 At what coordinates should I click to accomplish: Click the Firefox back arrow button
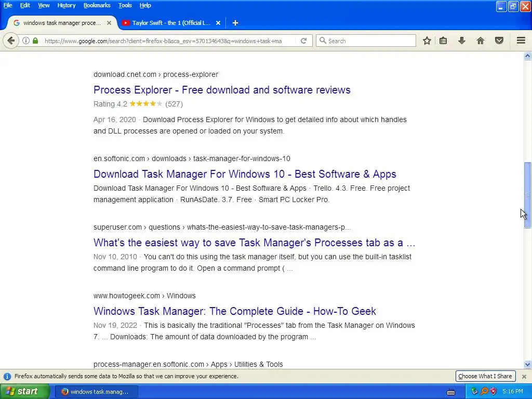click(11, 41)
